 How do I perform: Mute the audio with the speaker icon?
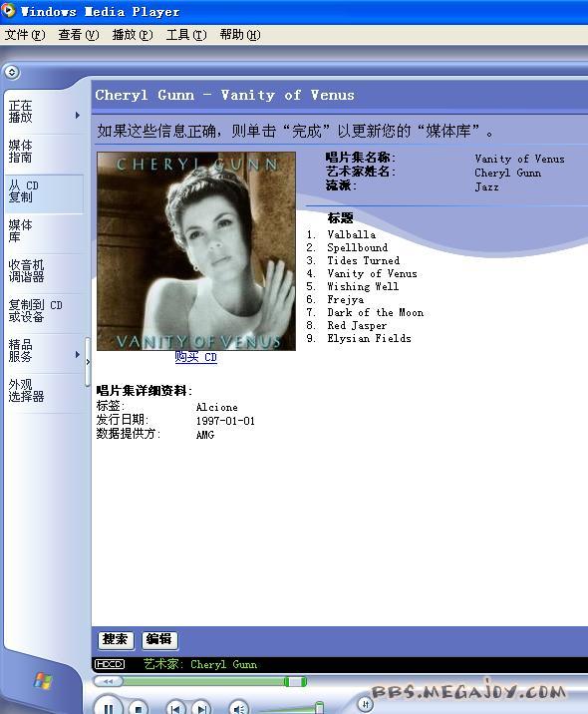click(238, 707)
